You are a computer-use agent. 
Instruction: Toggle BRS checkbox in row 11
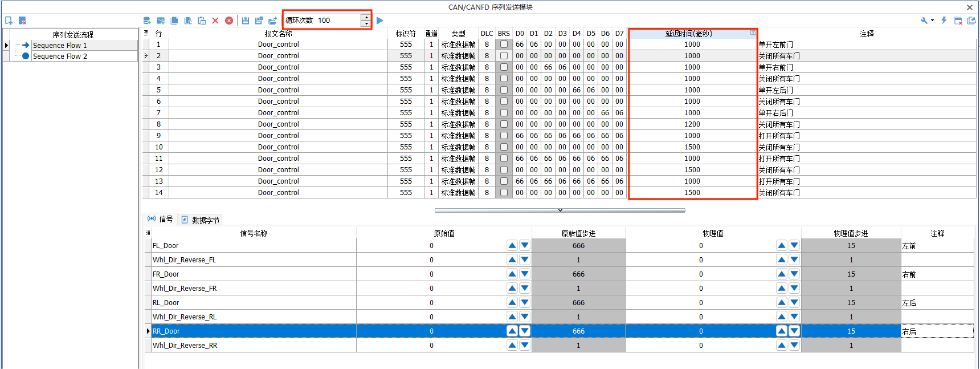click(504, 159)
